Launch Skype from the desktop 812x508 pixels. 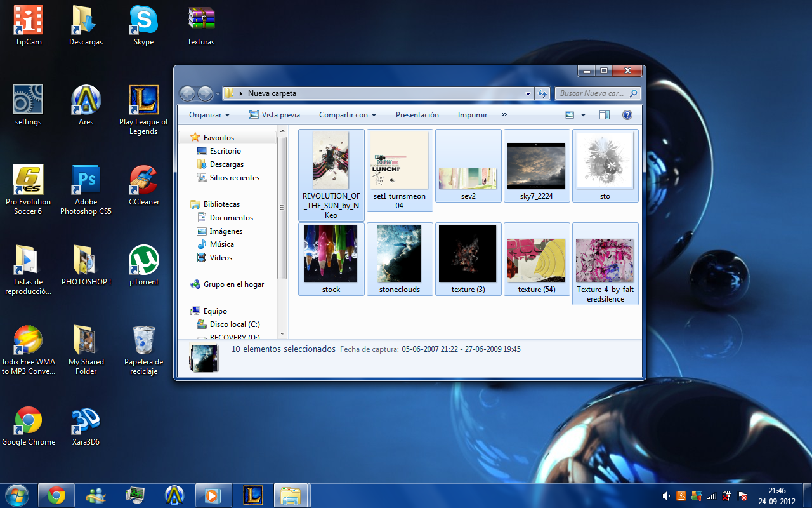coord(144,25)
